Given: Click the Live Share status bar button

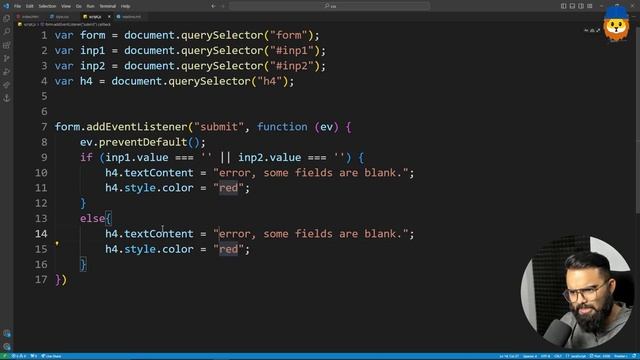Looking at the screenshot, I should [51, 356].
